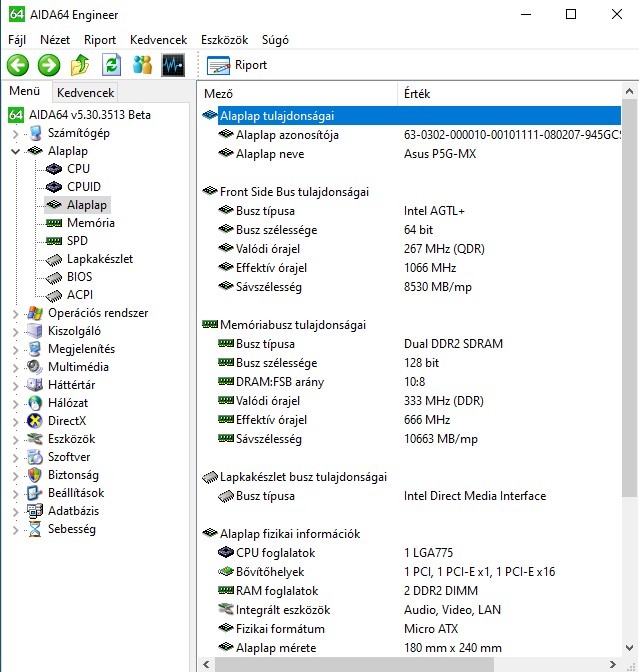
Task: Select the Memória module icon in tree
Action: click(x=54, y=223)
